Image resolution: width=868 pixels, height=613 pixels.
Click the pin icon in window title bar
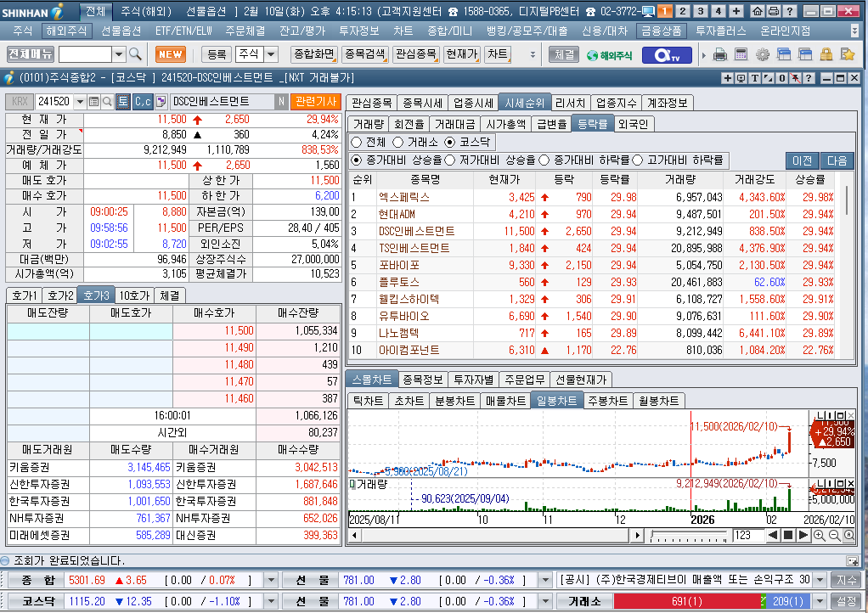(x=796, y=78)
